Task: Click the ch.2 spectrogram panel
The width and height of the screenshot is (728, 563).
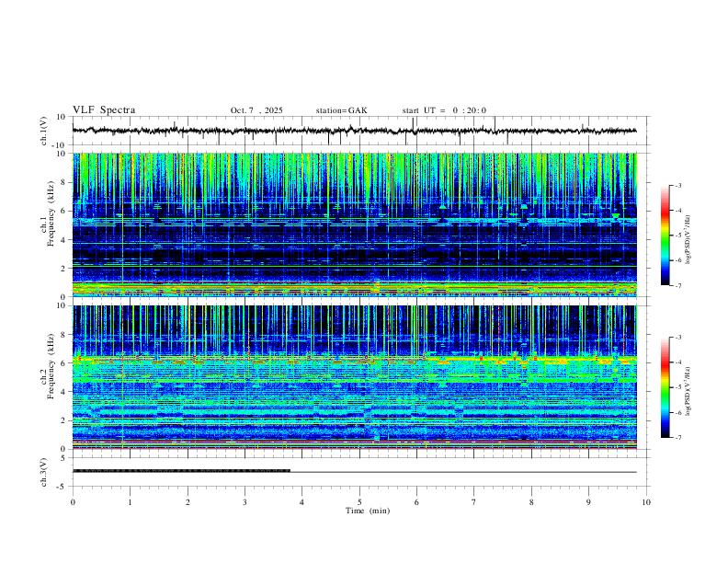Action: coord(354,377)
